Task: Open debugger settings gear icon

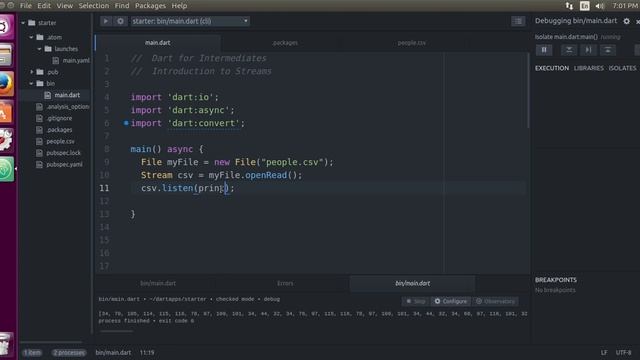Action: [x=627, y=21]
